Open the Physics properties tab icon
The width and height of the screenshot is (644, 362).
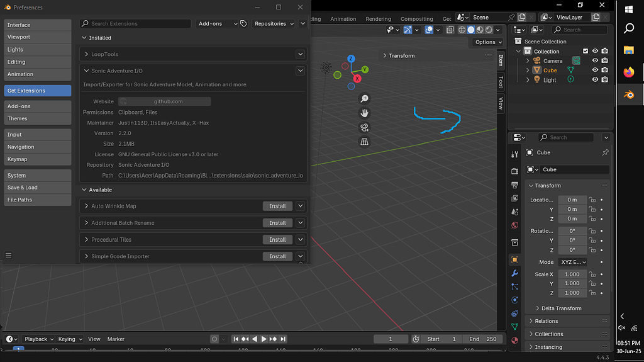514,300
